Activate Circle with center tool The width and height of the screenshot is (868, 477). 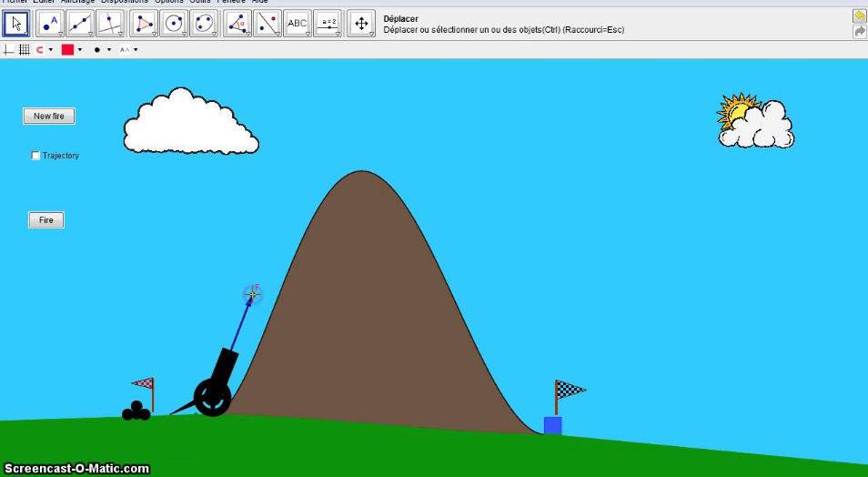coord(174,24)
